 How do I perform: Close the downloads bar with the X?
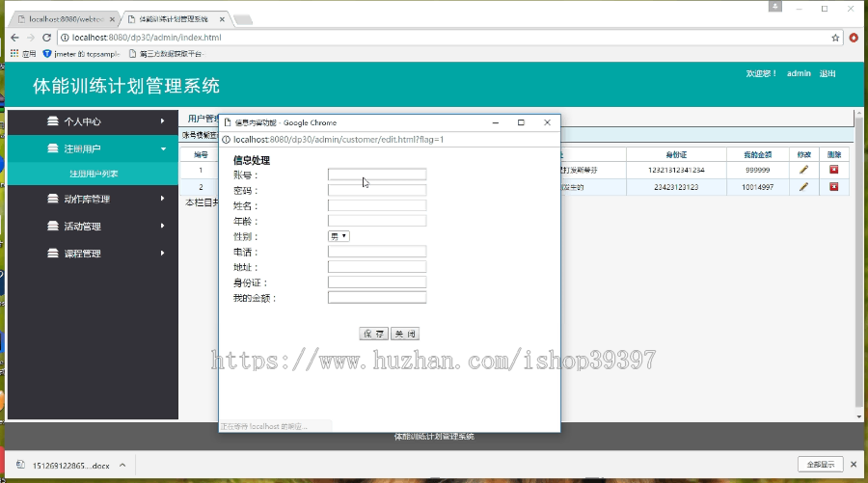(854, 464)
